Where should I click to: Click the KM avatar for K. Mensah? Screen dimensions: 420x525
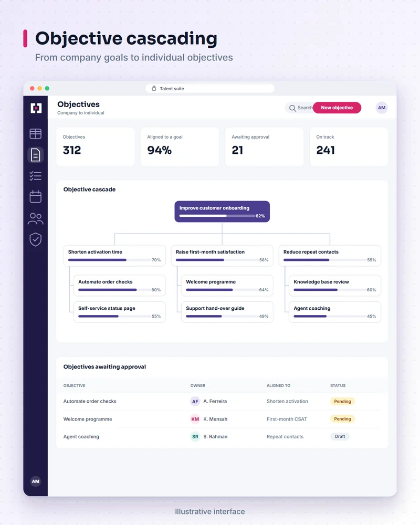[x=195, y=419]
